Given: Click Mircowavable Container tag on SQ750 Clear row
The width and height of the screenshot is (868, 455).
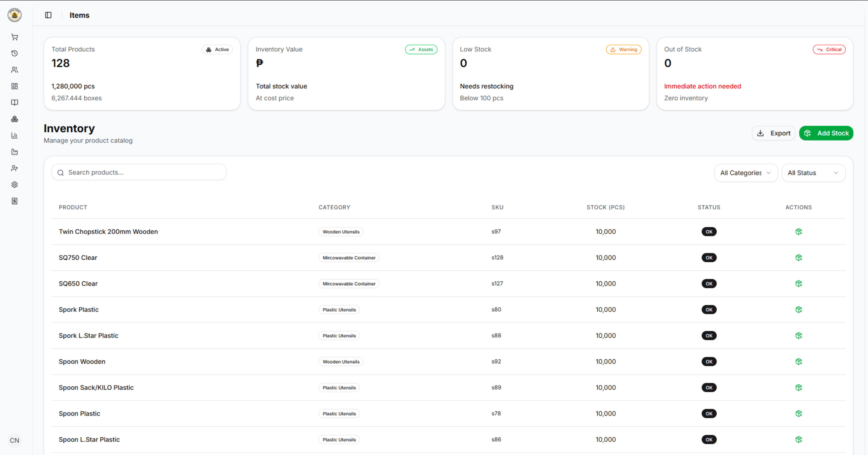Looking at the screenshot, I should pyautogui.click(x=349, y=258).
